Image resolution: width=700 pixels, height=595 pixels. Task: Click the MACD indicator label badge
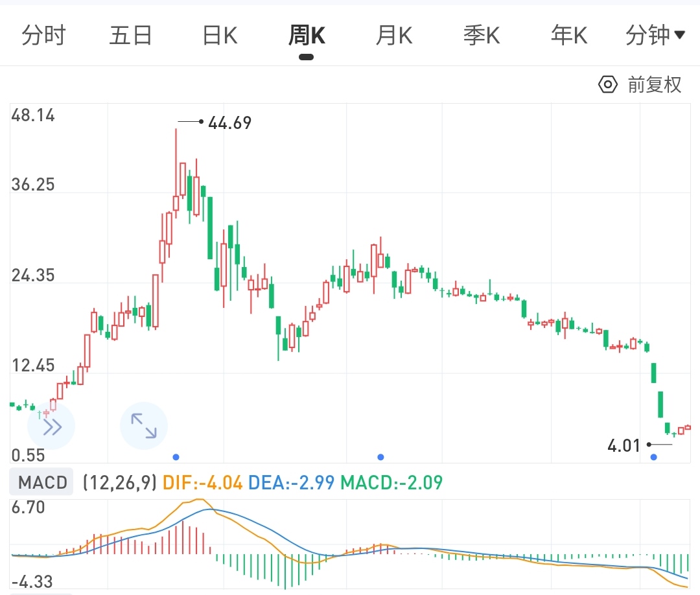(40, 482)
